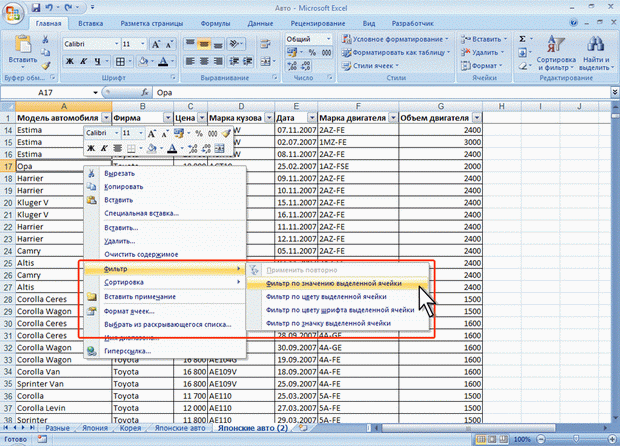Open filter dropdown for Фирма column
Screen dimensions: 620x446
tap(168, 118)
